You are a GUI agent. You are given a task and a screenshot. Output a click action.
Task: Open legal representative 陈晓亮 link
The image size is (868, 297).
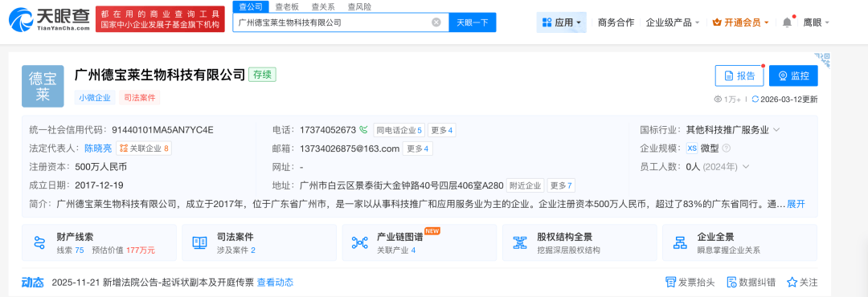[97, 148]
